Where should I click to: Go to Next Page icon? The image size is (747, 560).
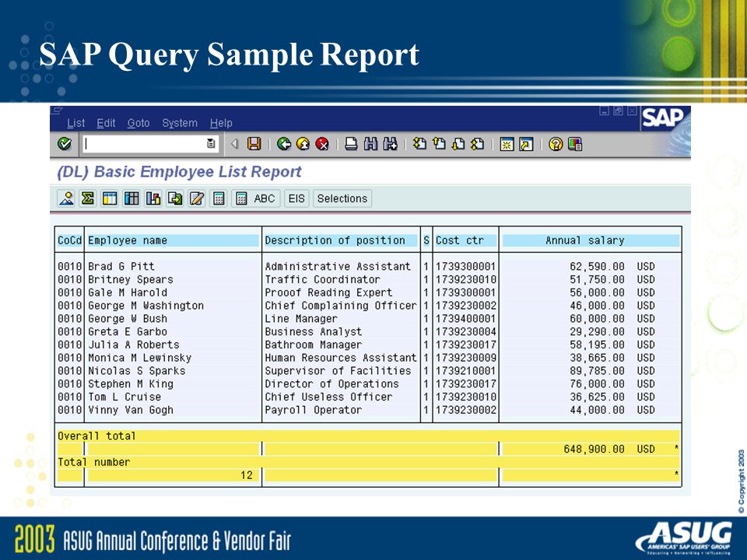[458, 144]
